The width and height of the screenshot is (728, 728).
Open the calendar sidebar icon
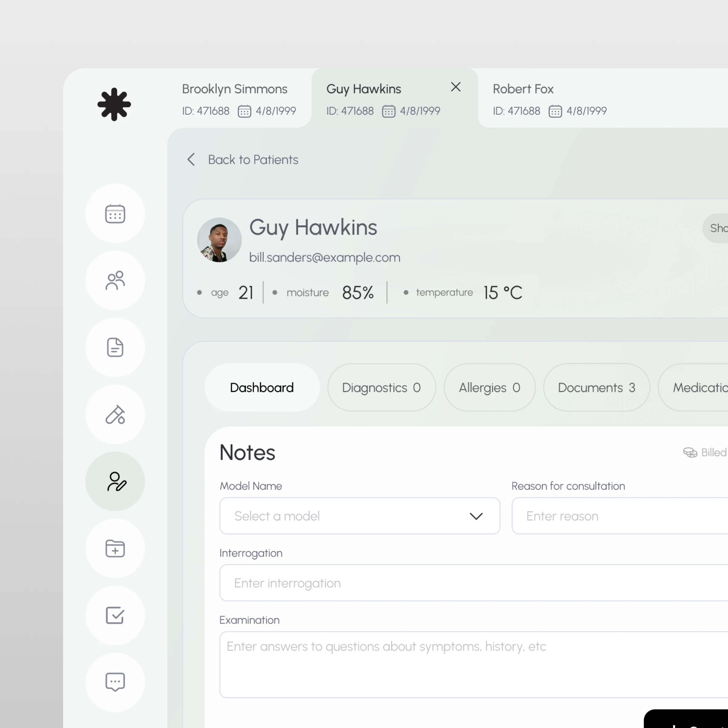(x=115, y=214)
